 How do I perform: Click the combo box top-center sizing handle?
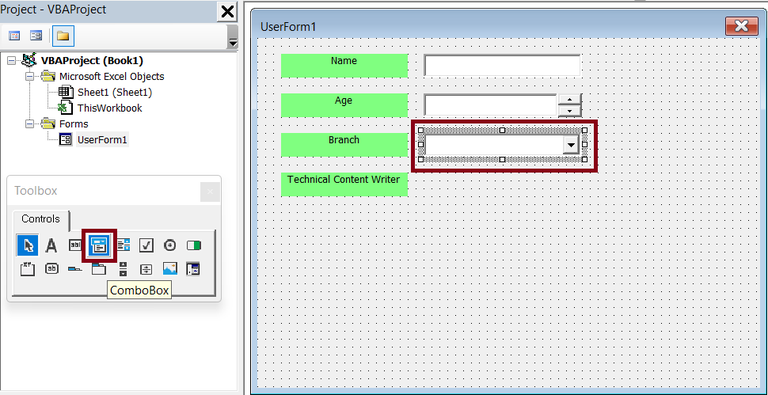[x=502, y=130]
